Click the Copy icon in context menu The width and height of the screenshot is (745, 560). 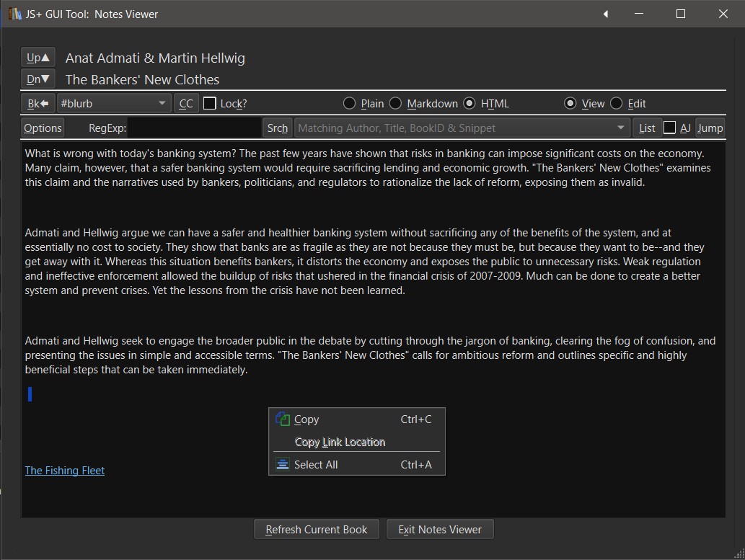[x=283, y=419]
